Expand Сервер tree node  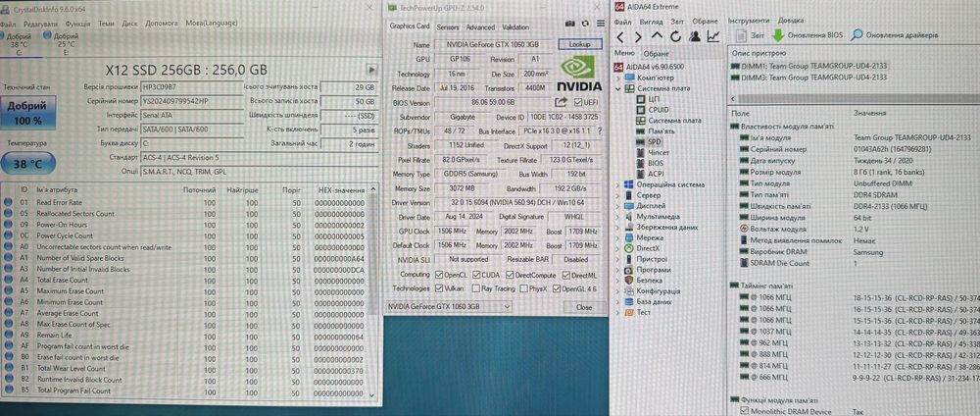tap(618, 195)
